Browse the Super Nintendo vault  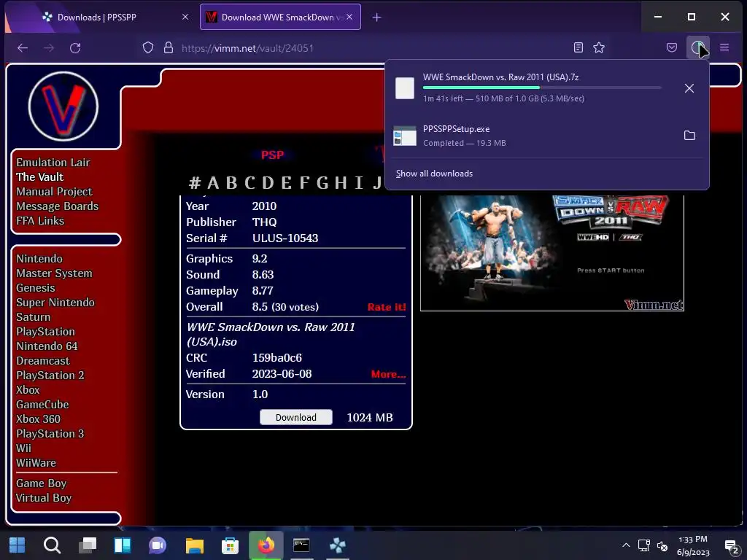click(x=55, y=303)
